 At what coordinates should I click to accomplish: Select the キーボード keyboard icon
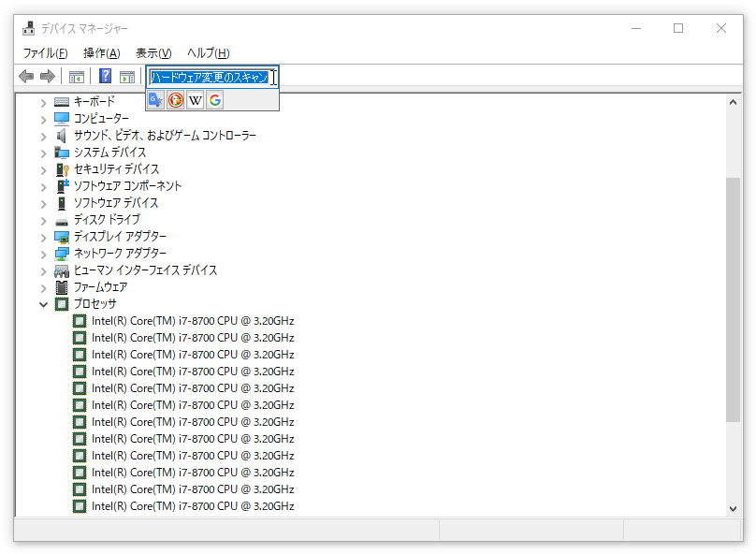pyautogui.click(x=62, y=102)
